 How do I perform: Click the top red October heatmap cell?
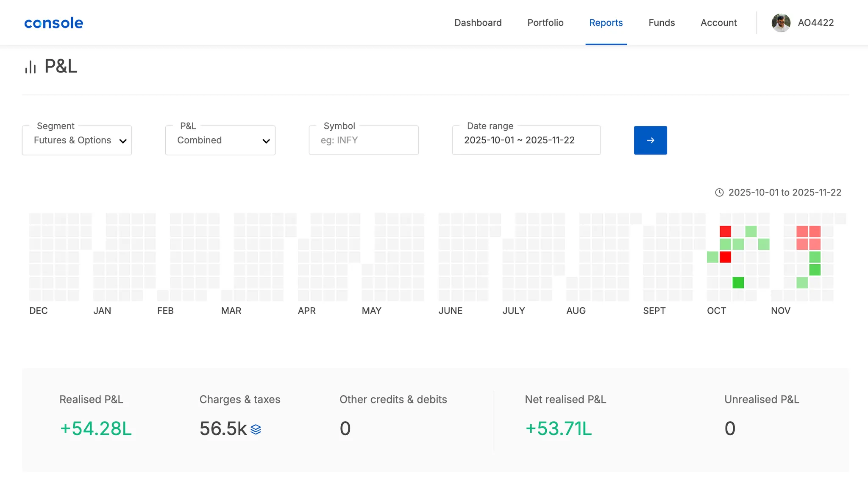pos(725,232)
